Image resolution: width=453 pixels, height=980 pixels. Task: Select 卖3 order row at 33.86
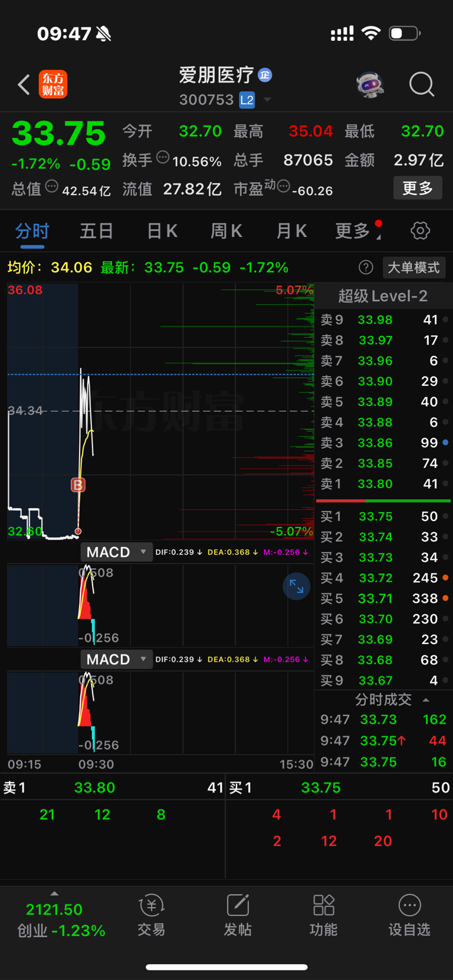(383, 443)
